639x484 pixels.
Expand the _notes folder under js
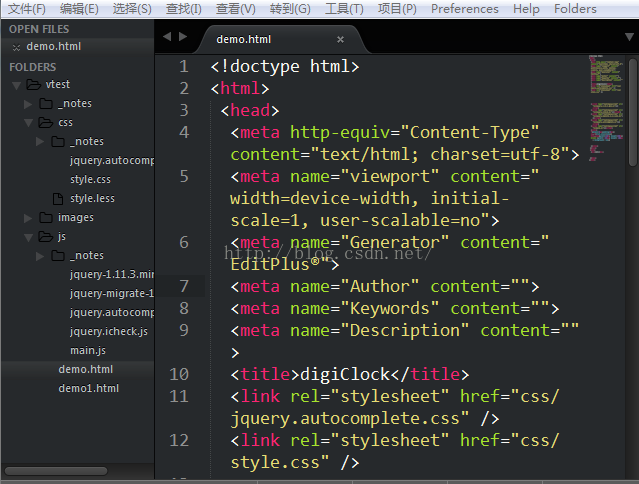click(x=41, y=256)
